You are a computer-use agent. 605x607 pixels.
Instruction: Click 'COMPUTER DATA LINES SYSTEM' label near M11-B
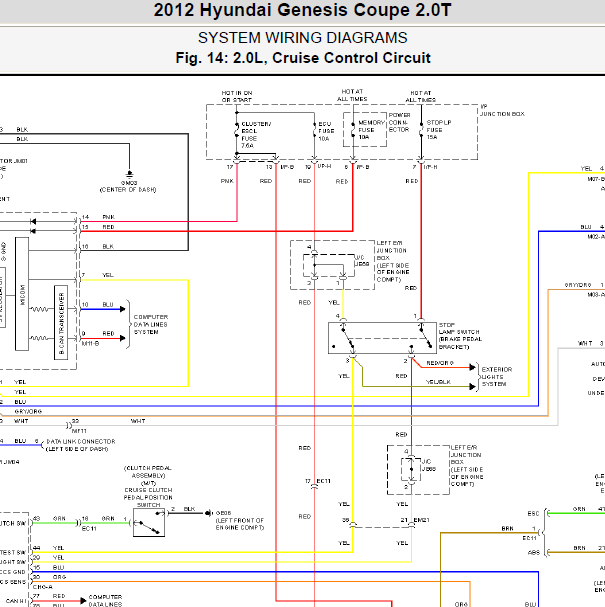[x=151, y=324]
